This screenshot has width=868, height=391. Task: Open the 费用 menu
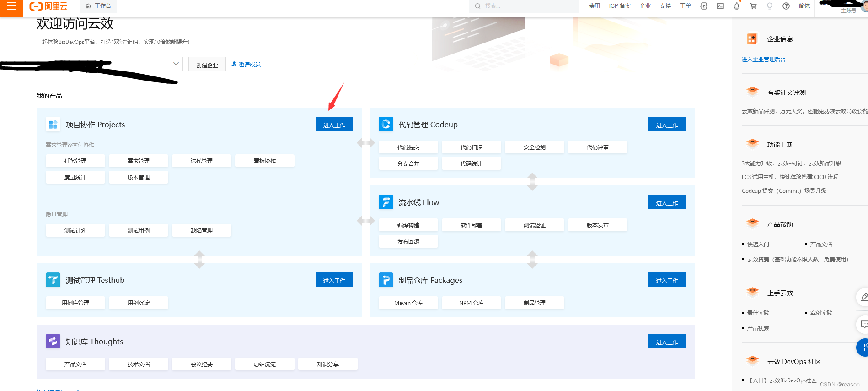pos(594,6)
